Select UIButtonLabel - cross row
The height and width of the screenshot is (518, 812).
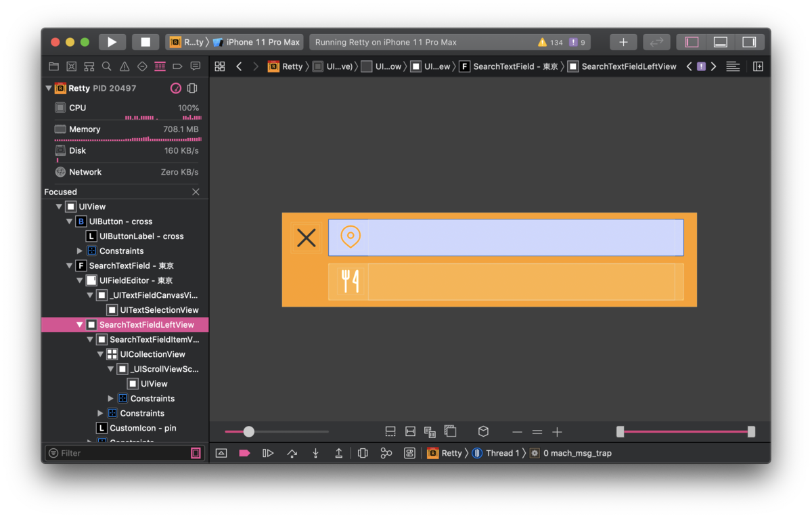125,236
